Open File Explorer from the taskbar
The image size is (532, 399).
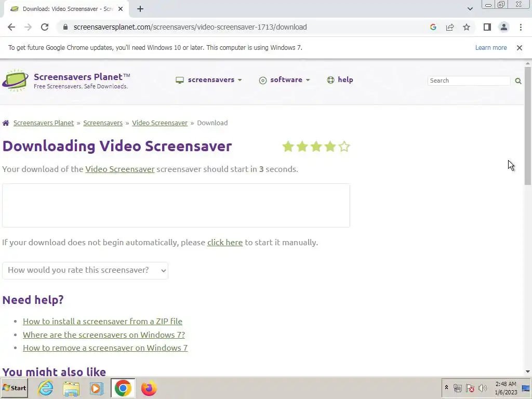coord(71,388)
